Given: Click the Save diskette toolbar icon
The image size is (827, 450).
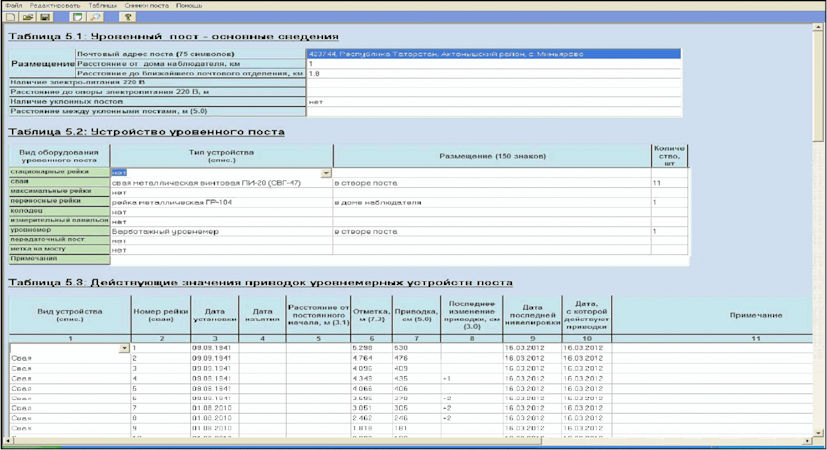Looking at the screenshot, I should click(44, 17).
